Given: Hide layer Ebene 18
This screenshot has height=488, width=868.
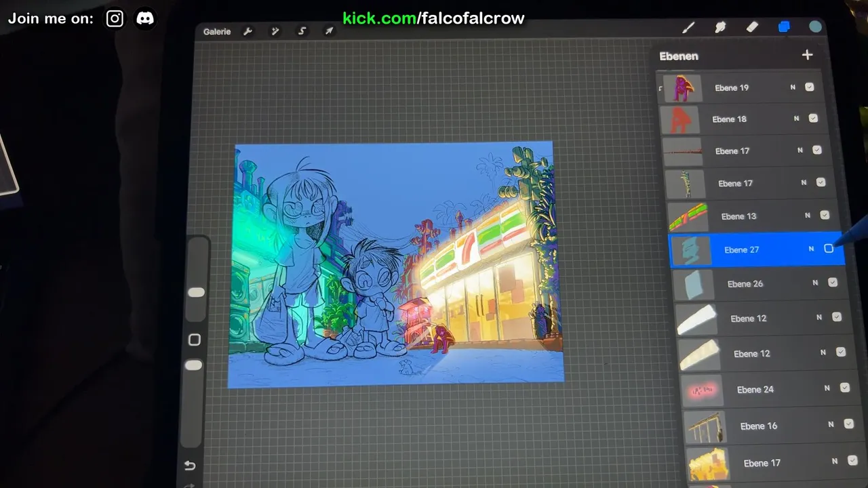Looking at the screenshot, I should 813,118.
